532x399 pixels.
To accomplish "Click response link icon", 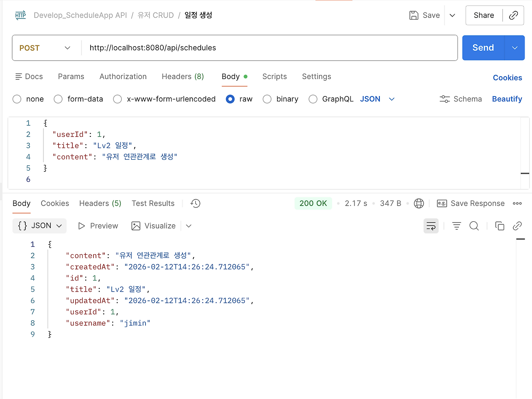I will click(x=517, y=226).
